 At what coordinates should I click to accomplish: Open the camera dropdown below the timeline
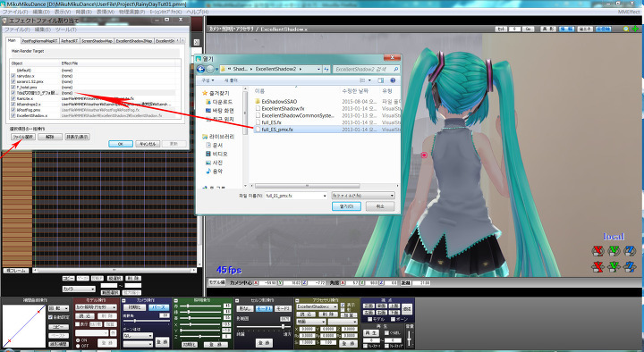point(79,289)
